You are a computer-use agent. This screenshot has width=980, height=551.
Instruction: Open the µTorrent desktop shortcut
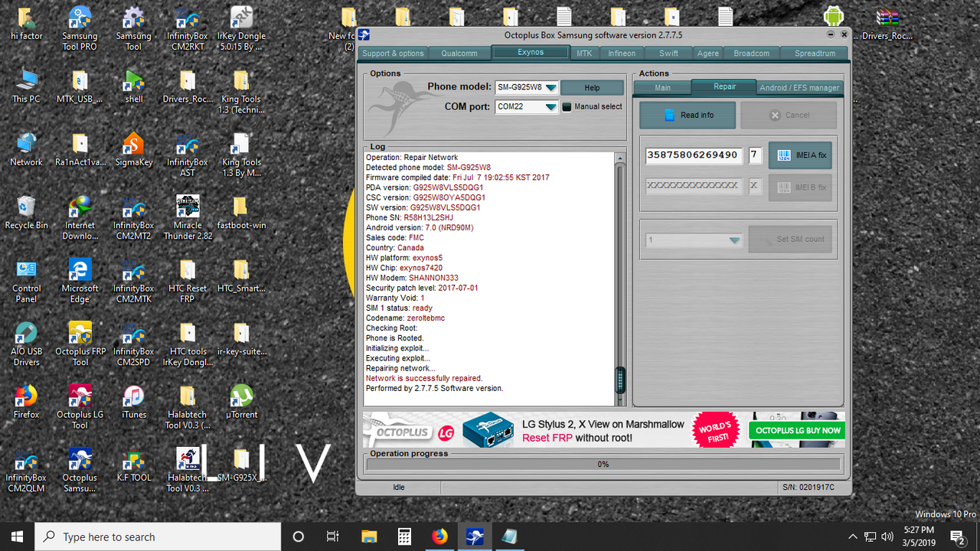[x=241, y=402]
